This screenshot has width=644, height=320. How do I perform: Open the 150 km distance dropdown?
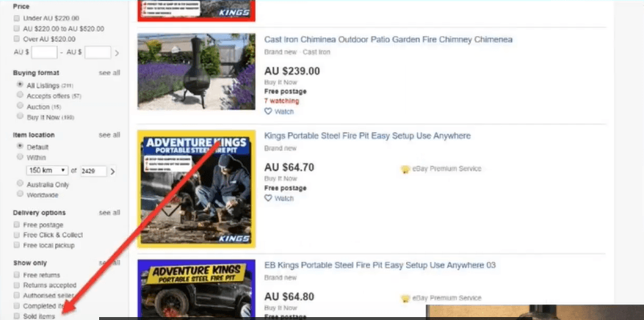point(47,171)
